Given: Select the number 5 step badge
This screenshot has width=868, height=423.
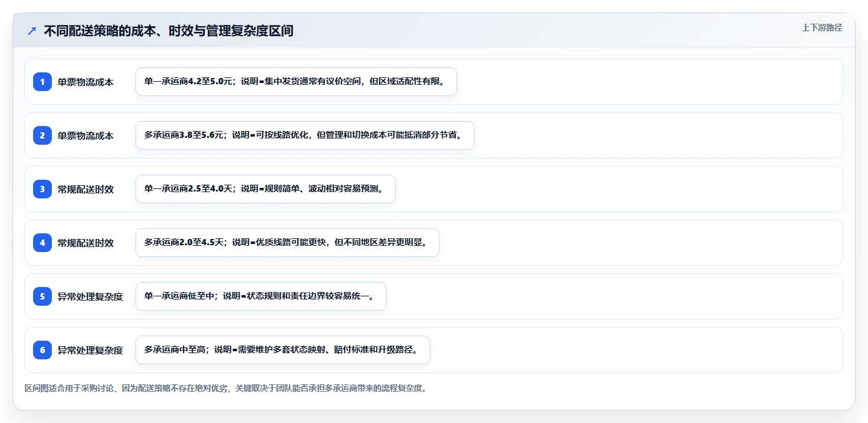Looking at the screenshot, I should pyautogui.click(x=42, y=296).
